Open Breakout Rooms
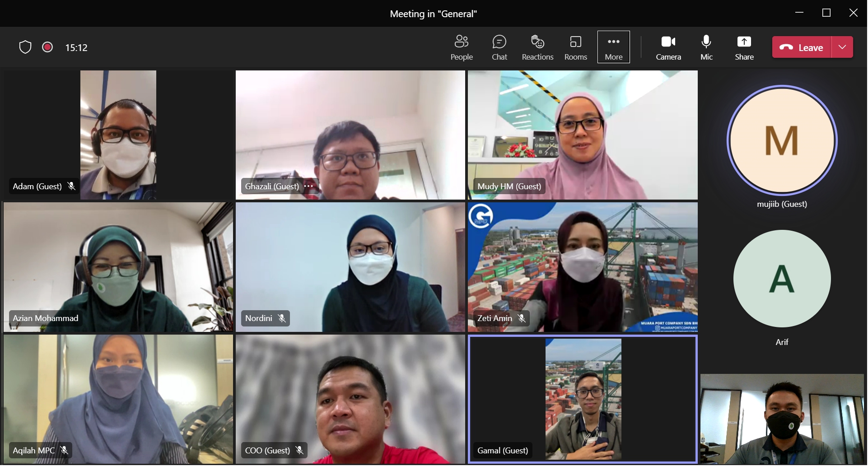 576,47
